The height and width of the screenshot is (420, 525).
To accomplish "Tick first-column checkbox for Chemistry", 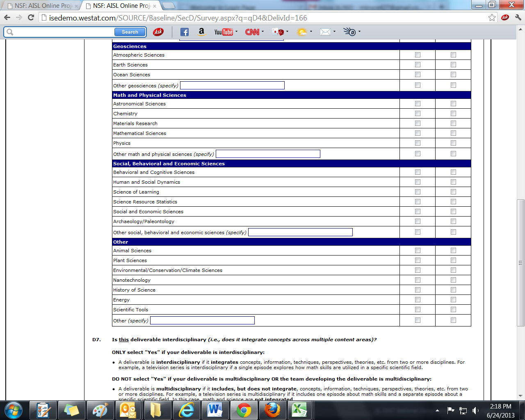I will (418, 114).
